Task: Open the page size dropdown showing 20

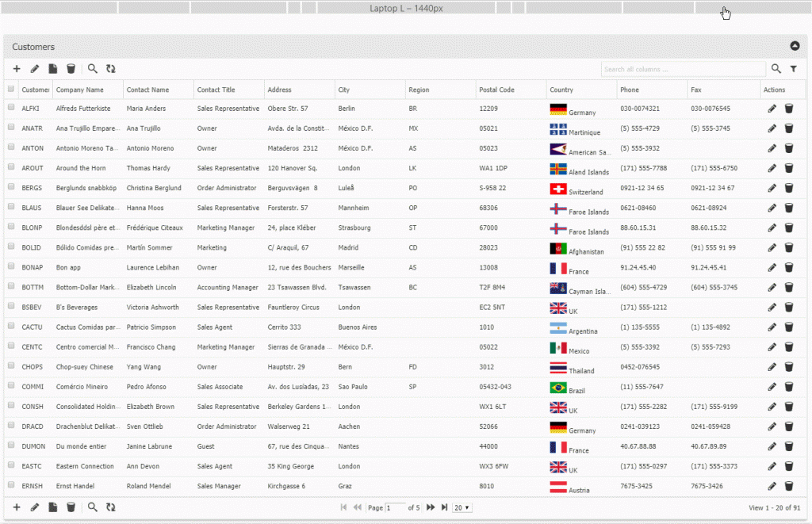Action: (462, 507)
